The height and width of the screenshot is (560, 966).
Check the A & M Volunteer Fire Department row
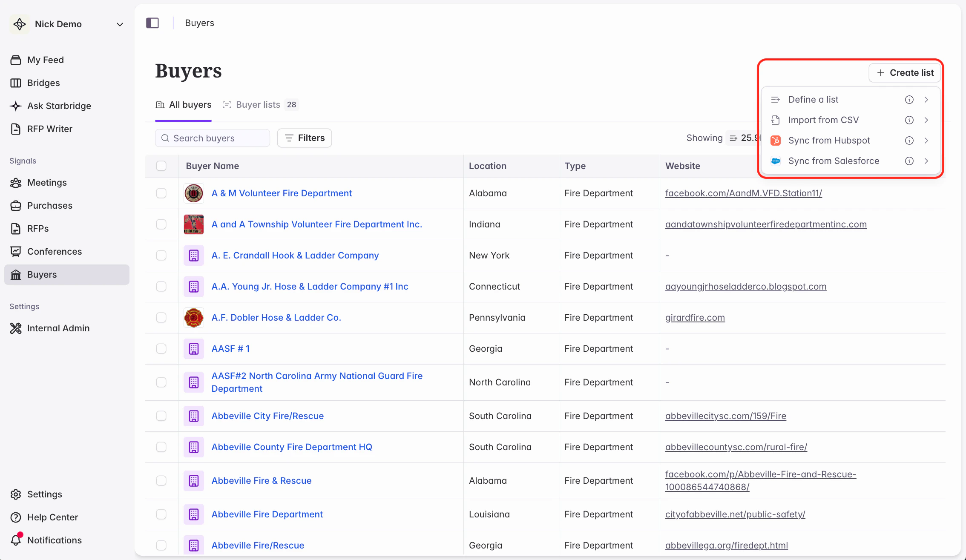(161, 193)
